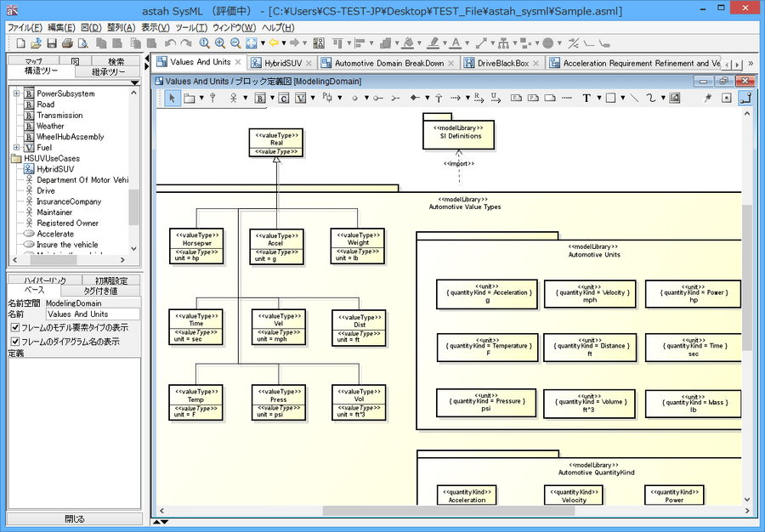Open the ファイル(F) menu
Image resolution: width=765 pixels, height=532 pixels.
(x=25, y=28)
